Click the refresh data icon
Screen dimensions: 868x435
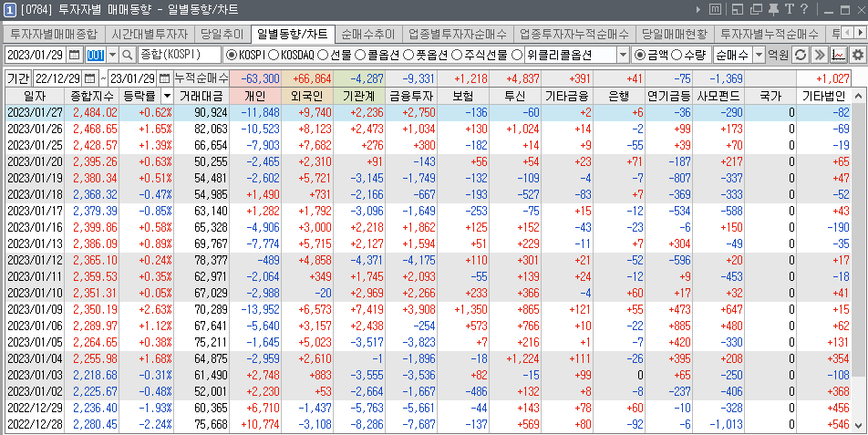pos(800,55)
